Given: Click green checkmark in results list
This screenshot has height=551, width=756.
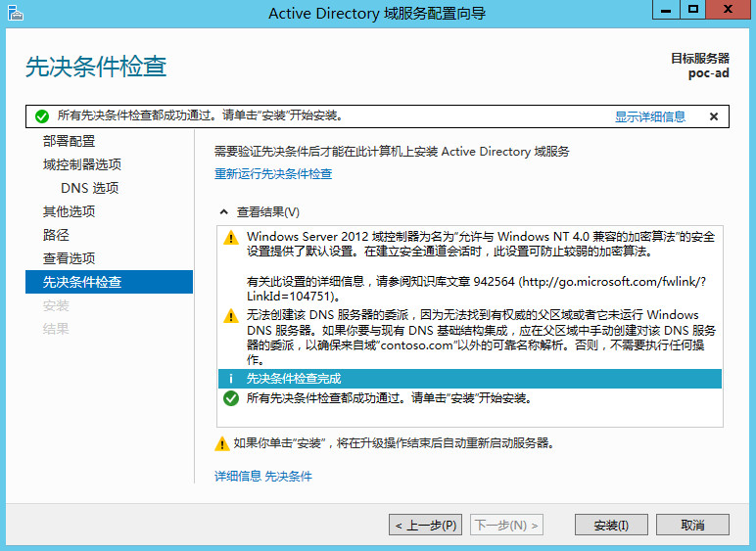Looking at the screenshot, I should point(231,398).
